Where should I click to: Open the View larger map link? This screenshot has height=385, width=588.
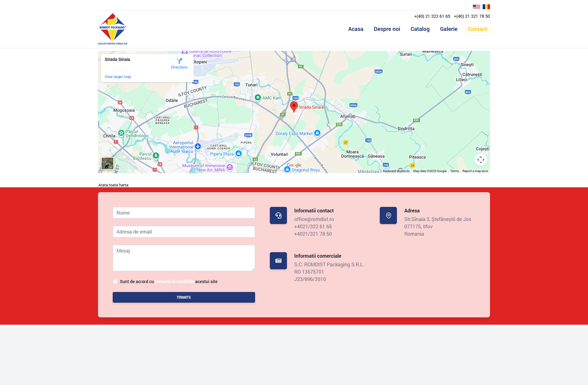tap(118, 77)
